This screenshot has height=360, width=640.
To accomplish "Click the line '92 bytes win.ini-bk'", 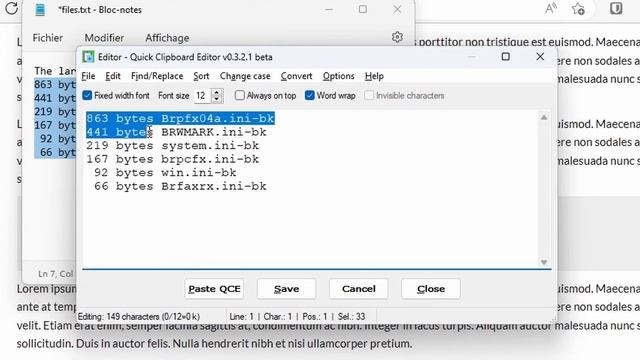I will click(165, 173).
